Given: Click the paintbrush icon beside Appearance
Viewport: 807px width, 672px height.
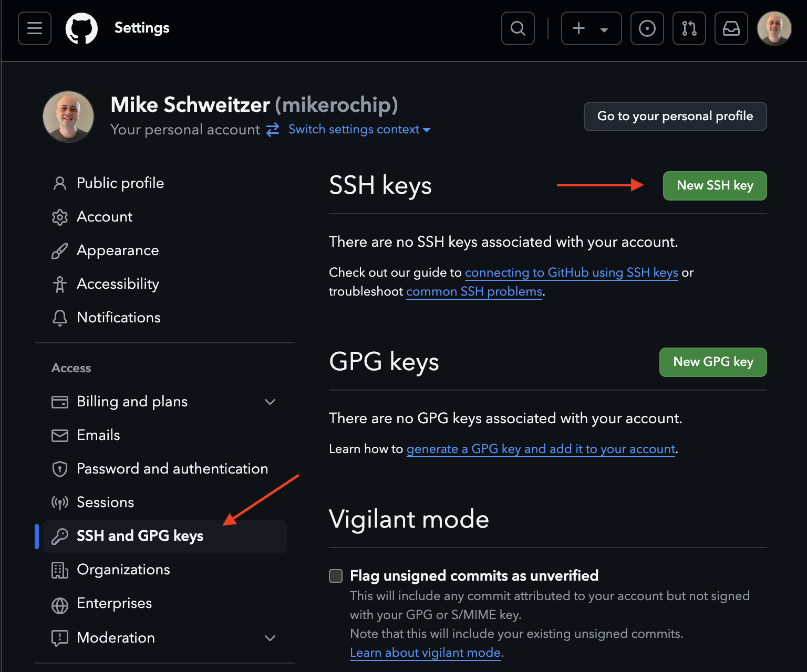Looking at the screenshot, I should point(60,251).
